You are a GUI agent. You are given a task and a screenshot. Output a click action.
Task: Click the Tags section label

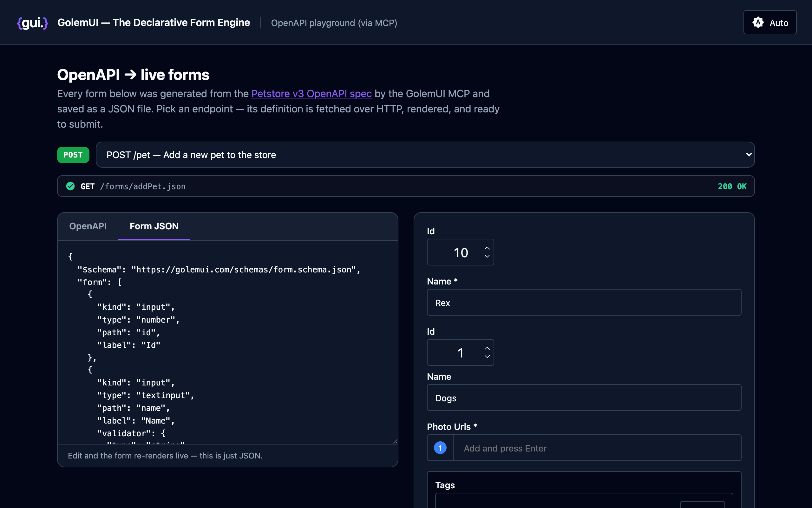click(x=445, y=485)
